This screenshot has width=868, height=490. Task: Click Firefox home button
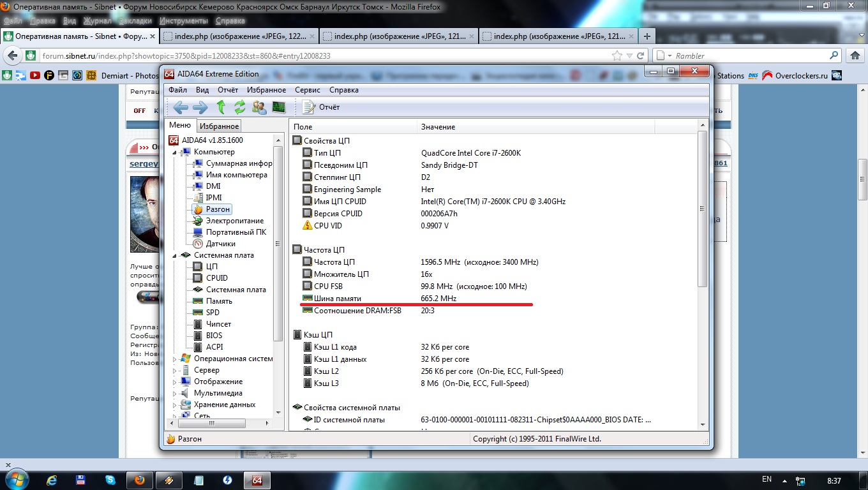pyautogui.click(x=855, y=56)
